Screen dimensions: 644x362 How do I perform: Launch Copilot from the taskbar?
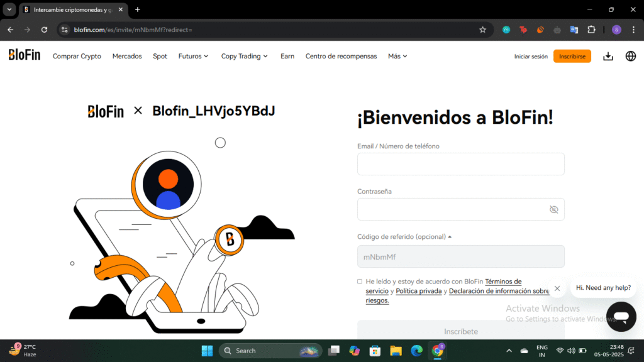tap(355, 351)
